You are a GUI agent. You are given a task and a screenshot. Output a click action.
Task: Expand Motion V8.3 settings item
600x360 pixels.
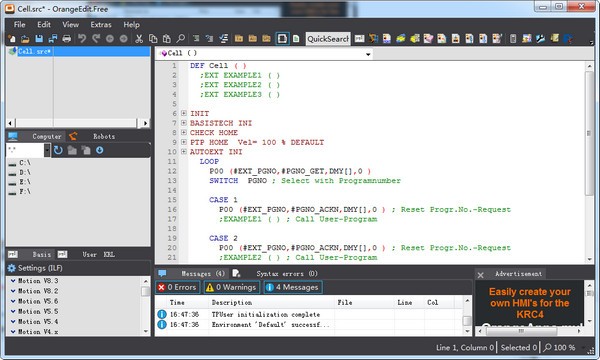click(x=13, y=281)
